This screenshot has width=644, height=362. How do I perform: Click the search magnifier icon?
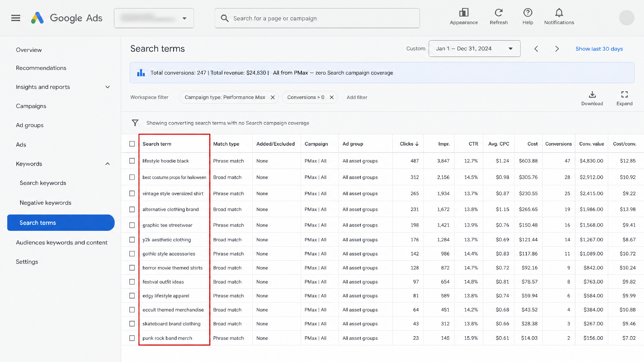tap(225, 18)
